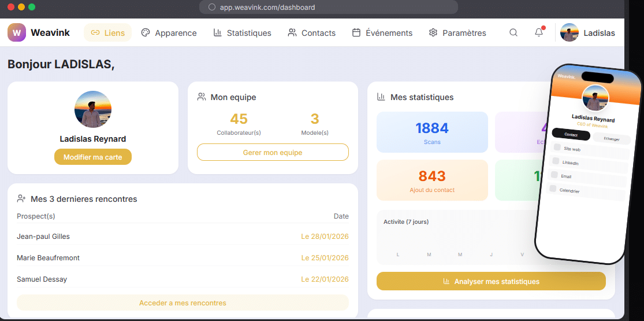Click the Weavink logo icon
644x321 pixels.
coord(16,32)
